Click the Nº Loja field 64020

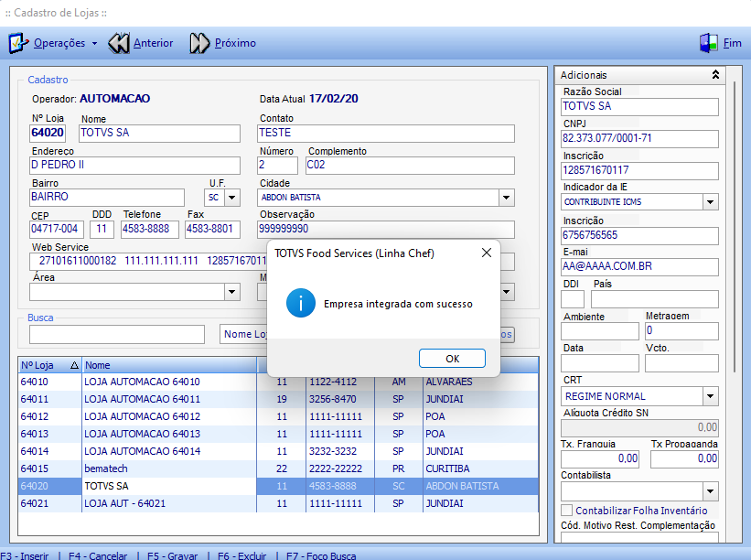pyautogui.click(x=48, y=134)
